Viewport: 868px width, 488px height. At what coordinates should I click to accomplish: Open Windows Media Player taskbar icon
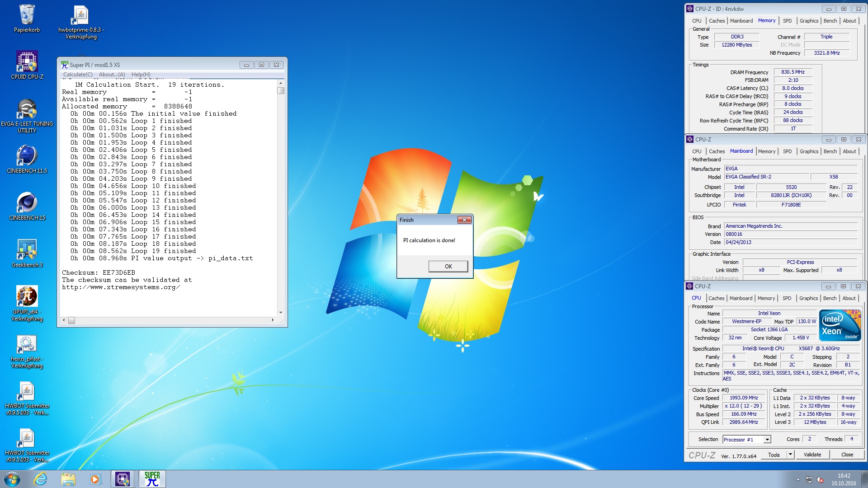click(x=95, y=479)
